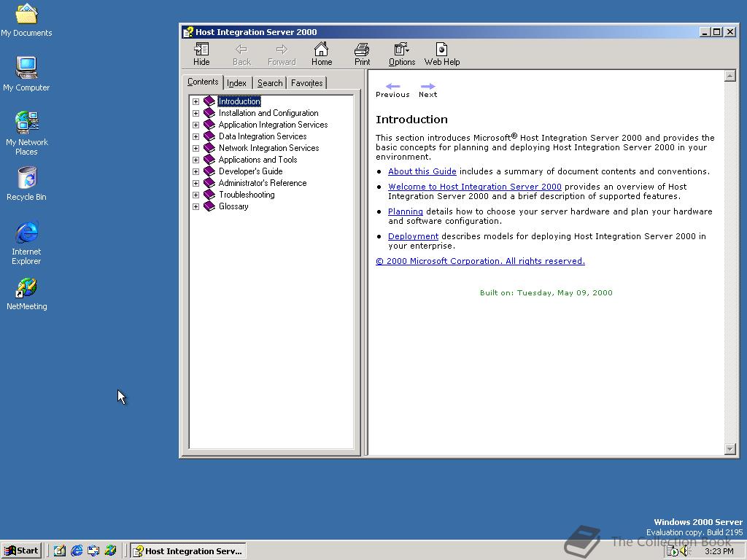This screenshot has width=747, height=560.
Task: Open Welcome to Host Integration Server 2000 link
Action: coord(474,187)
